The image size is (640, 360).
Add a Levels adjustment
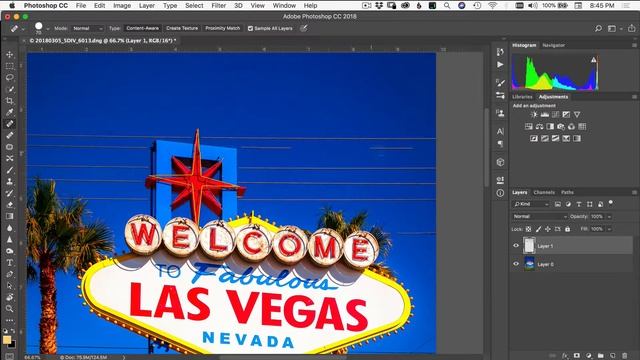(544, 115)
